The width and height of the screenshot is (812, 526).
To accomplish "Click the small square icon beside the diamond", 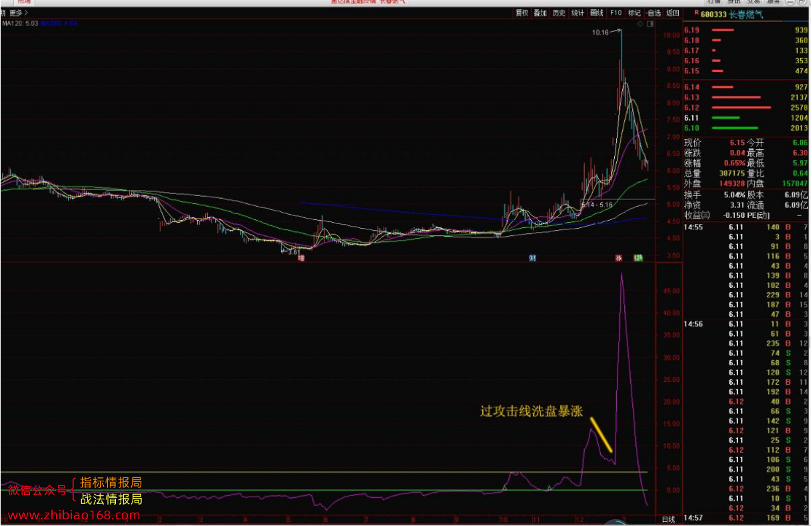I will point(651,24).
